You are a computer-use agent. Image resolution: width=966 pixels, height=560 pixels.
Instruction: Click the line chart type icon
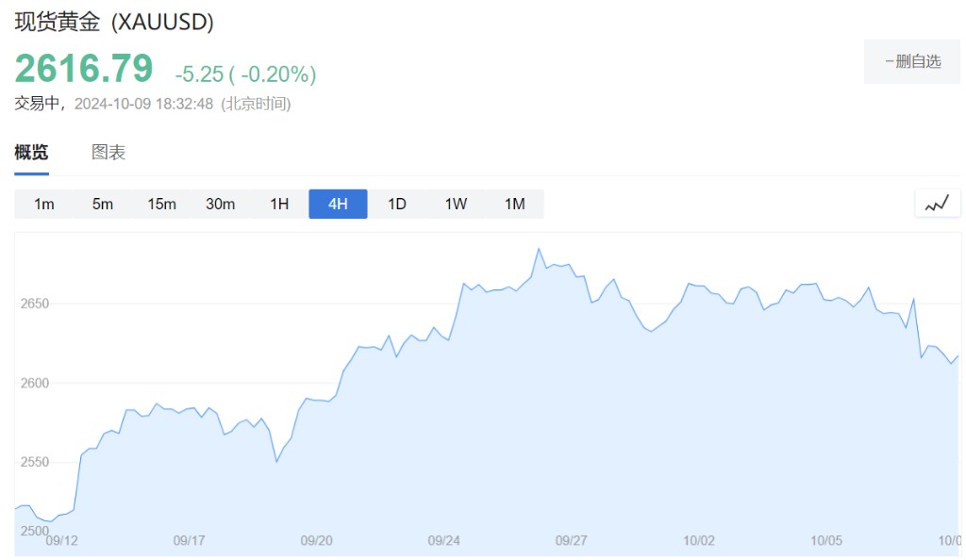(937, 204)
